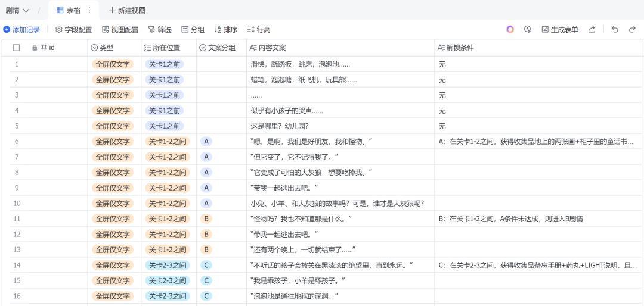Select row number 16

[17, 296]
